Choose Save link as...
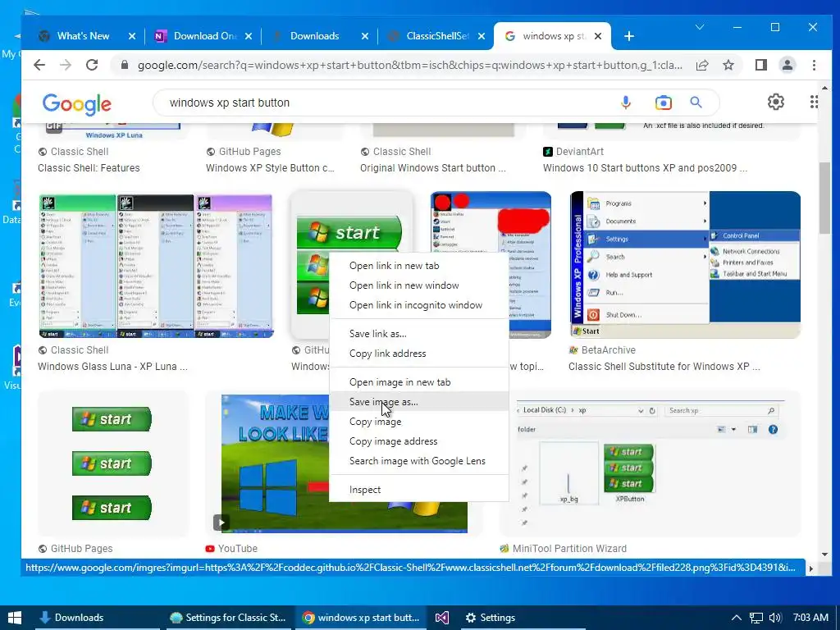This screenshot has height=630, width=840. coord(419,334)
